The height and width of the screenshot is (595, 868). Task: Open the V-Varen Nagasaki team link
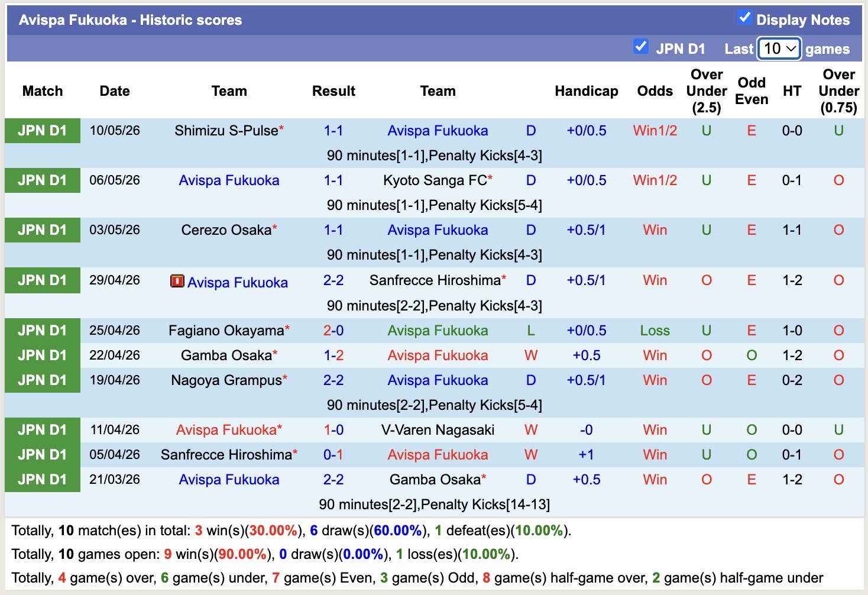(x=438, y=430)
